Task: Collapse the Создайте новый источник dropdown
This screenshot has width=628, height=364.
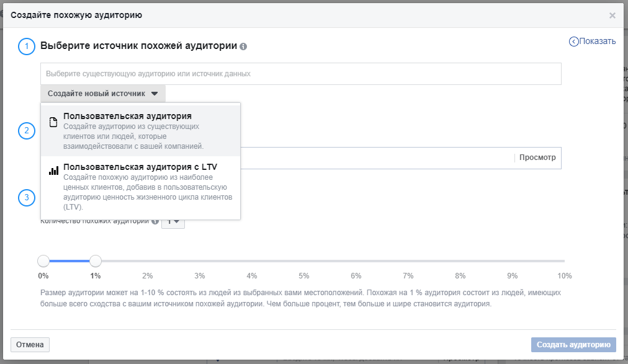Action: tap(103, 94)
